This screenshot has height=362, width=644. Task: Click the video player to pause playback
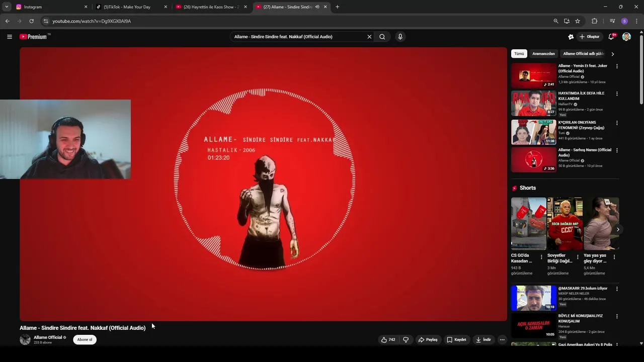(x=263, y=184)
